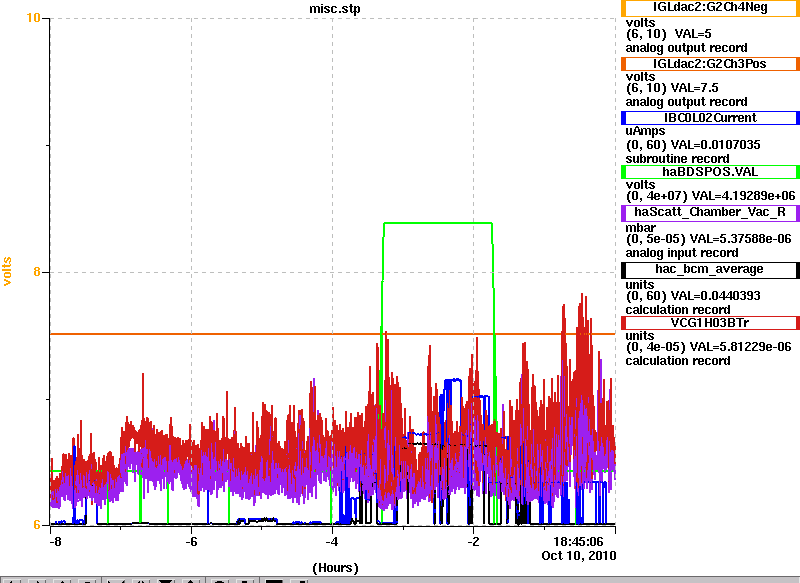Viewport: 800px width, 583px height.
Task: Click the 'subroutine record' description
Action: point(677,159)
